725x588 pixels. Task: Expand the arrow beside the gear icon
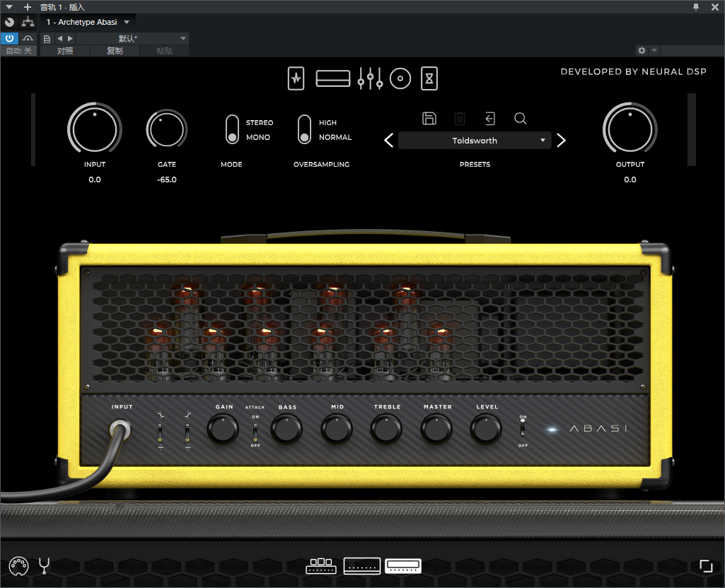[654, 50]
